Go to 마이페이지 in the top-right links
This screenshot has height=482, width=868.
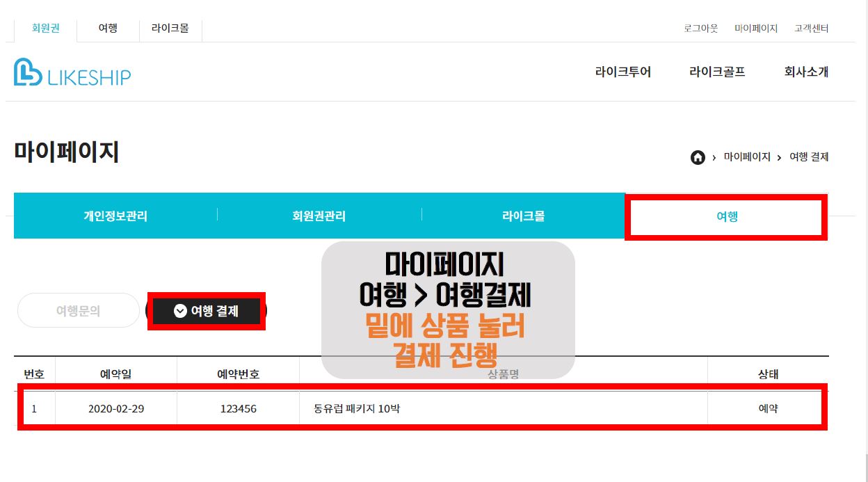(756, 29)
